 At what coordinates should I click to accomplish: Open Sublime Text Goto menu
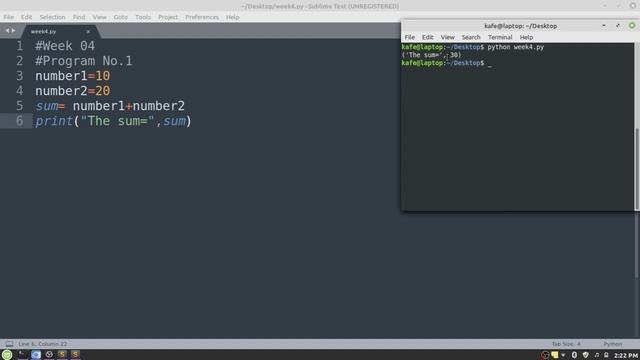[121, 17]
